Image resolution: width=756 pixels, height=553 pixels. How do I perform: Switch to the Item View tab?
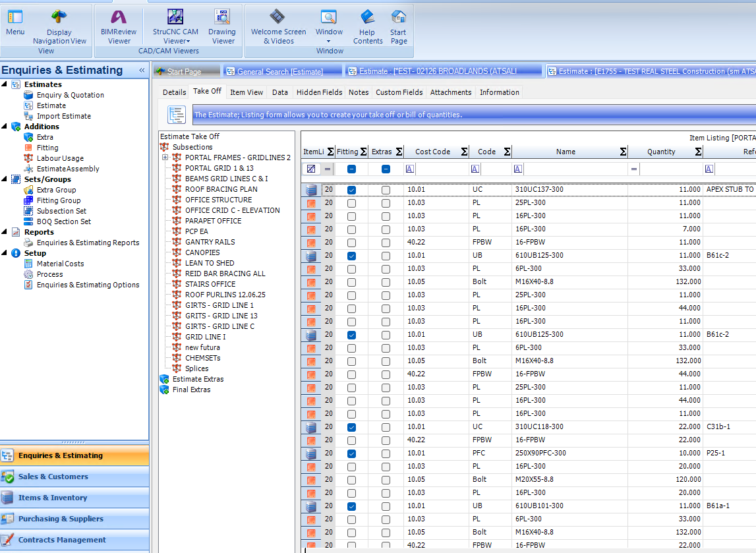[x=247, y=92]
